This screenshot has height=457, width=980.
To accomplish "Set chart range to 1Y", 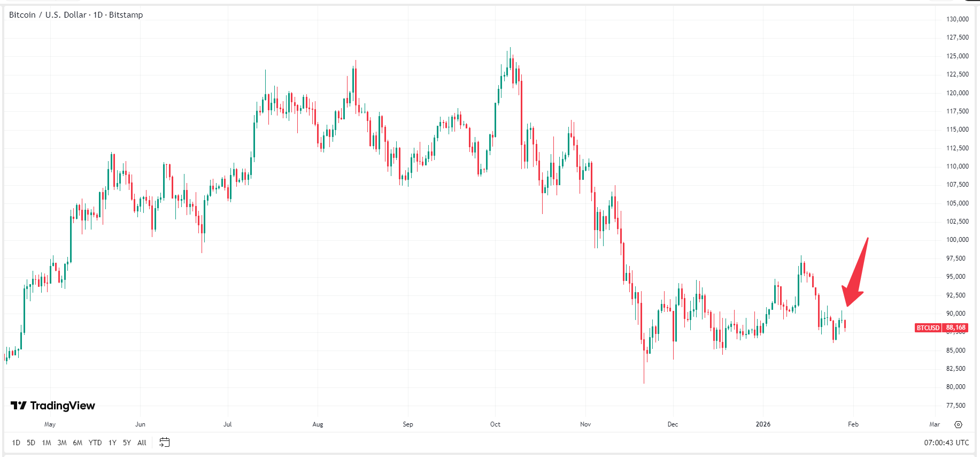I will [x=112, y=443].
